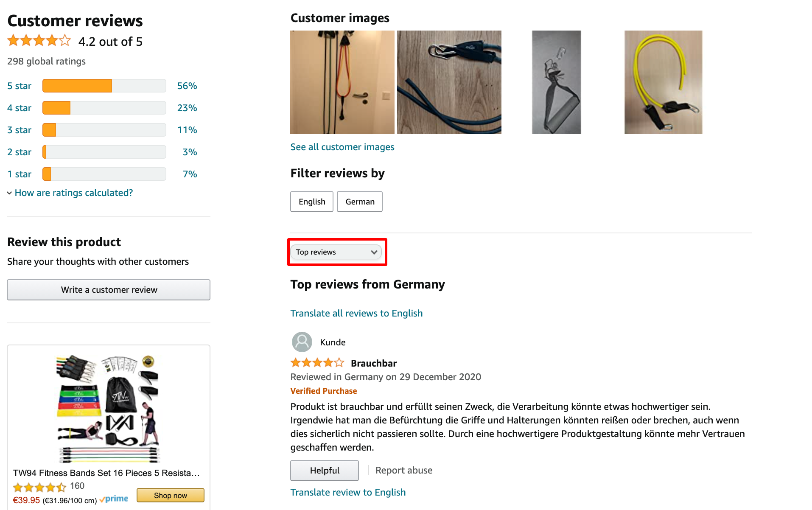
Task: Translate all reviews to English
Action: [356, 313]
